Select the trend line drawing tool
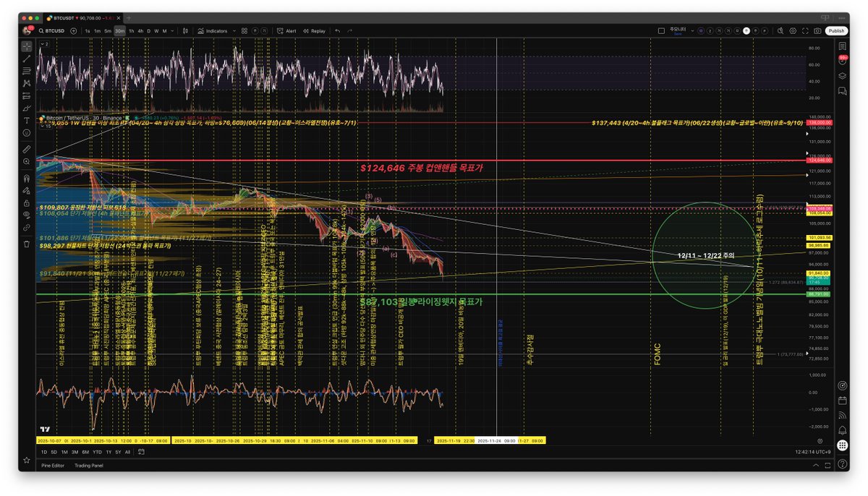Image resolution: width=868 pixels, height=496 pixels. click(x=27, y=58)
